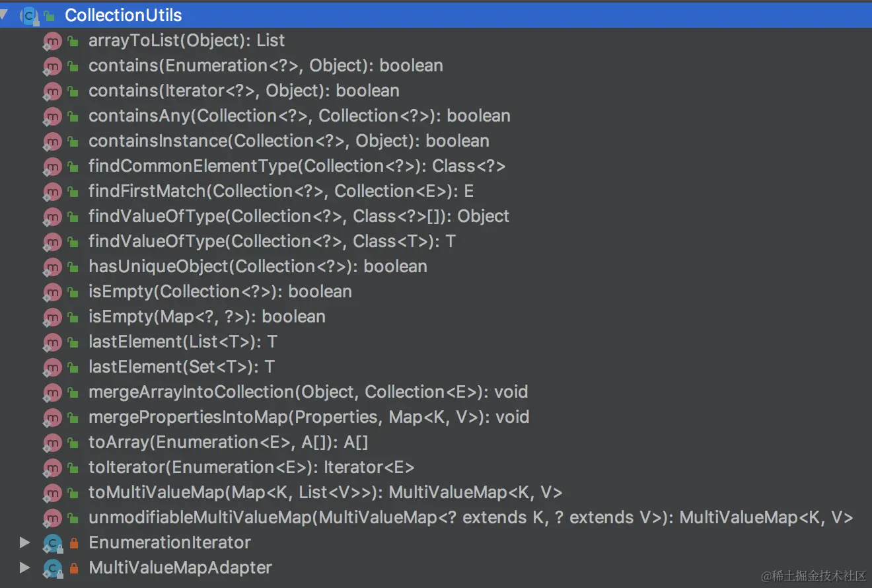Click the method icon for isEmpty(Map<?, ?>)

[52, 317]
